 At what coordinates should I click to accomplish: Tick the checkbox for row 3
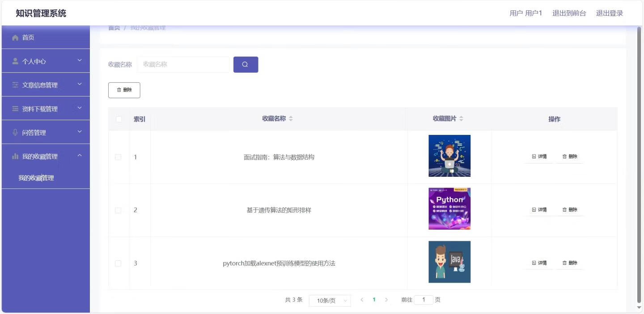pyautogui.click(x=118, y=264)
